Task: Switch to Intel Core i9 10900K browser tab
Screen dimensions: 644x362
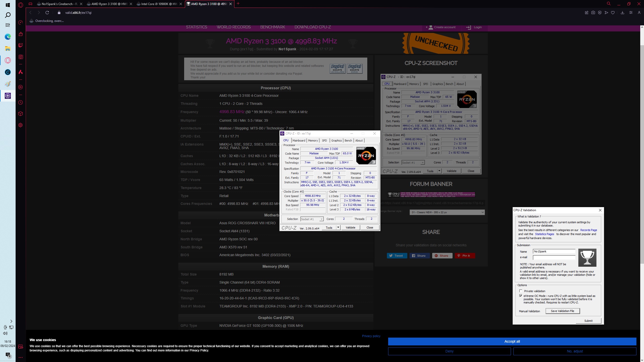Action: pyautogui.click(x=159, y=4)
